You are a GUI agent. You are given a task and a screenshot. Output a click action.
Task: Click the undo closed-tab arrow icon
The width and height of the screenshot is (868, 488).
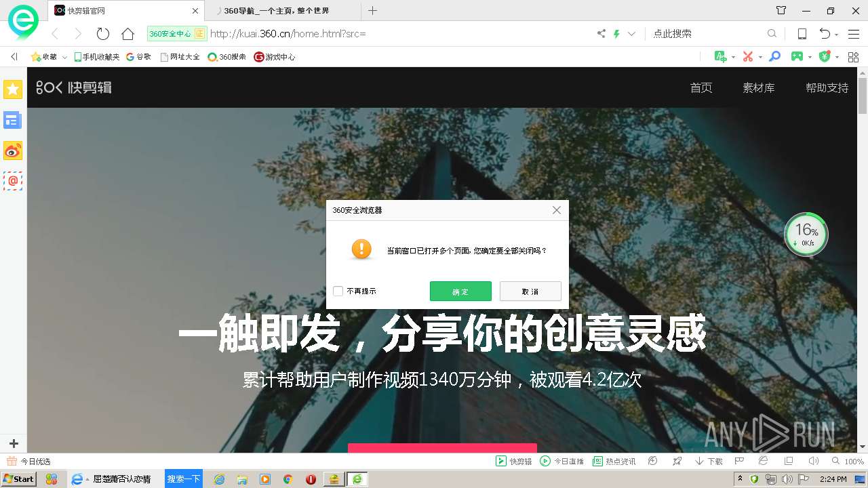[x=825, y=33]
